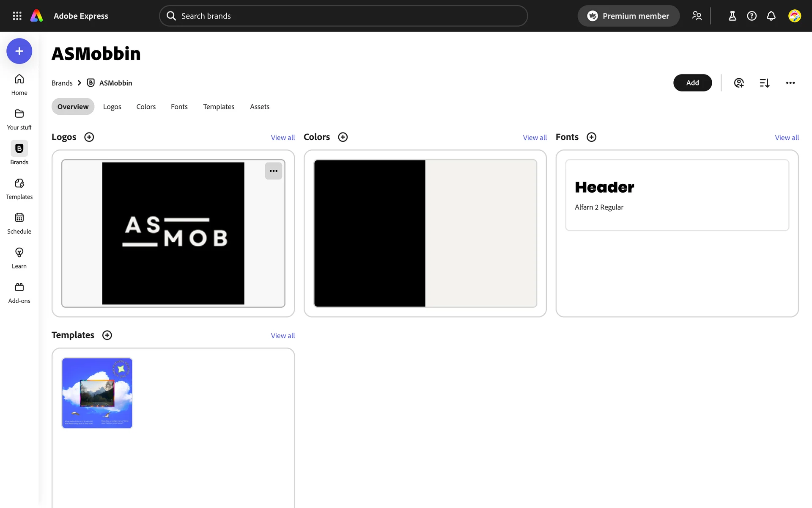
Task: Switch to the Colors tab
Action: click(x=146, y=107)
